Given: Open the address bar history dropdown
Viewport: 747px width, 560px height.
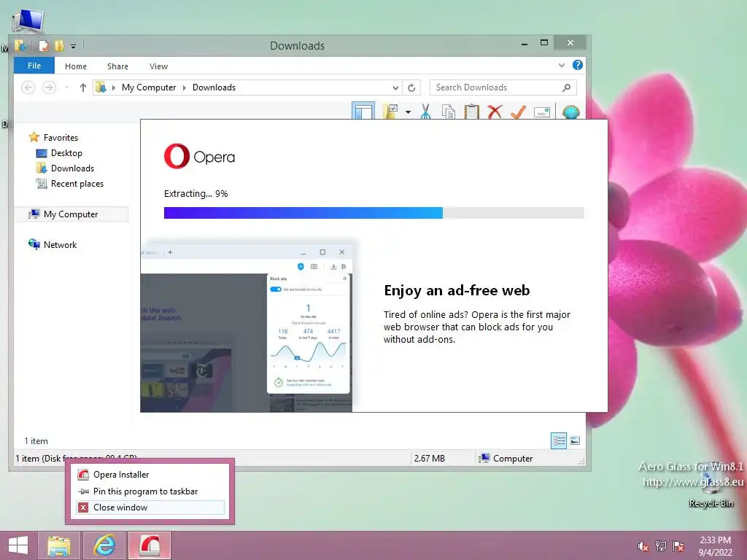Looking at the screenshot, I should (395, 87).
